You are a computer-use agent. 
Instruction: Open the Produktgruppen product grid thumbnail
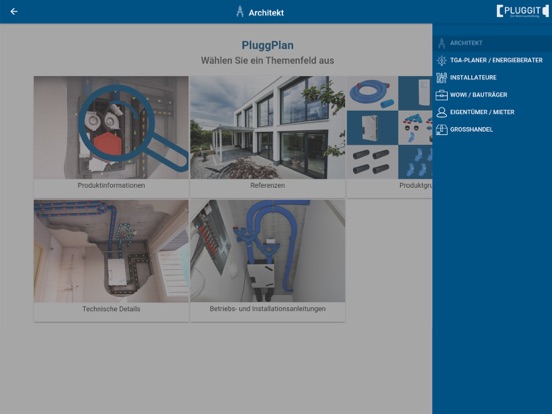pos(390,127)
